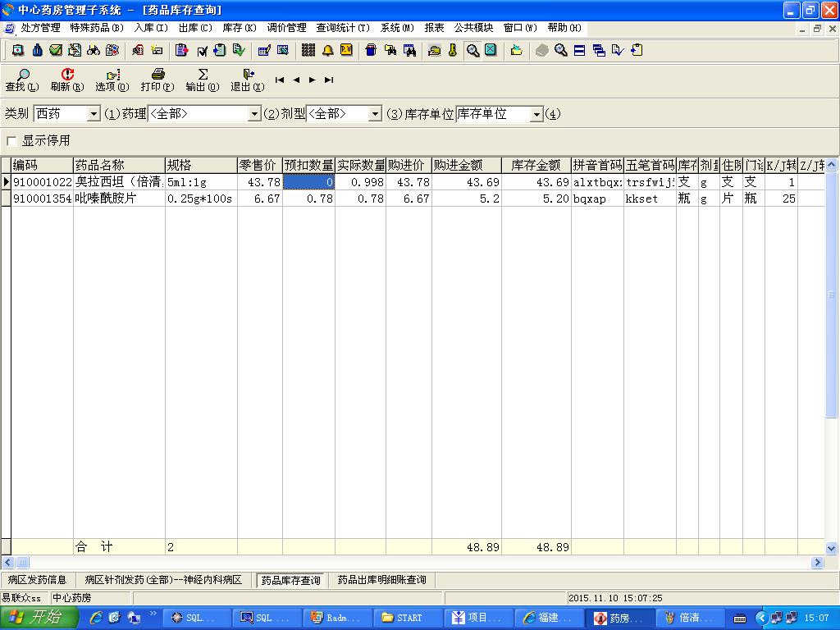Click the 退出 (Exit) door button
The image size is (840, 630).
click(248, 80)
